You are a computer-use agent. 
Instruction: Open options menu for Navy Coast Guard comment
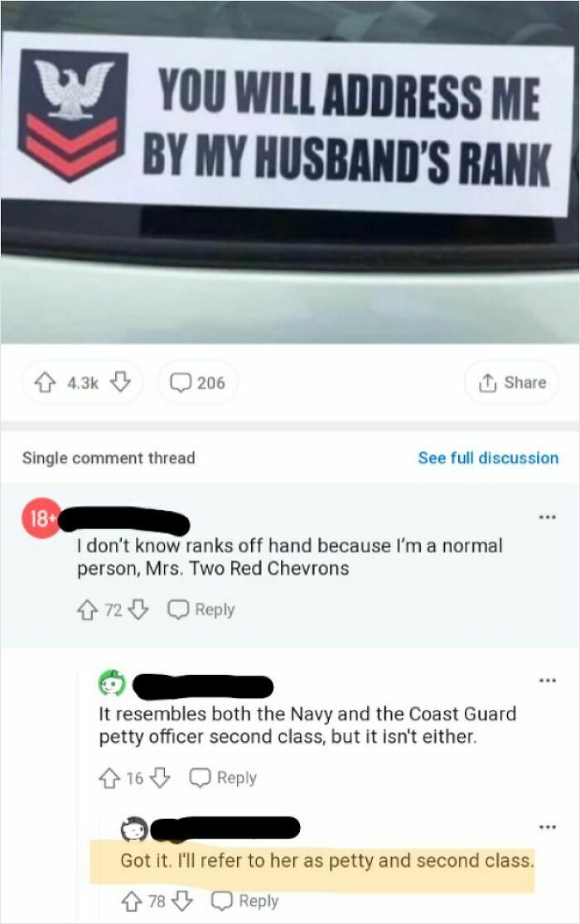(x=547, y=681)
